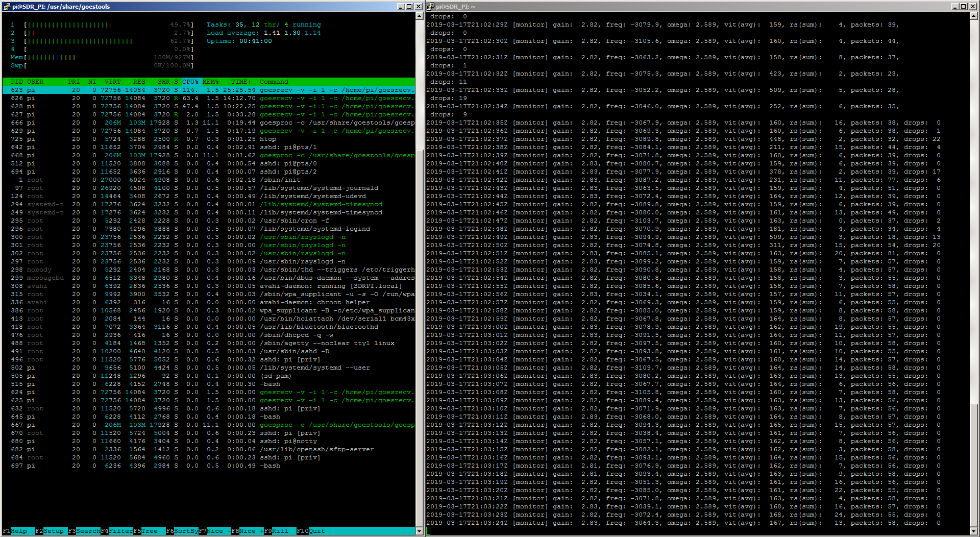Click F8 Nice plus in htop
Viewport: 980px width, 537px height.
[x=248, y=531]
